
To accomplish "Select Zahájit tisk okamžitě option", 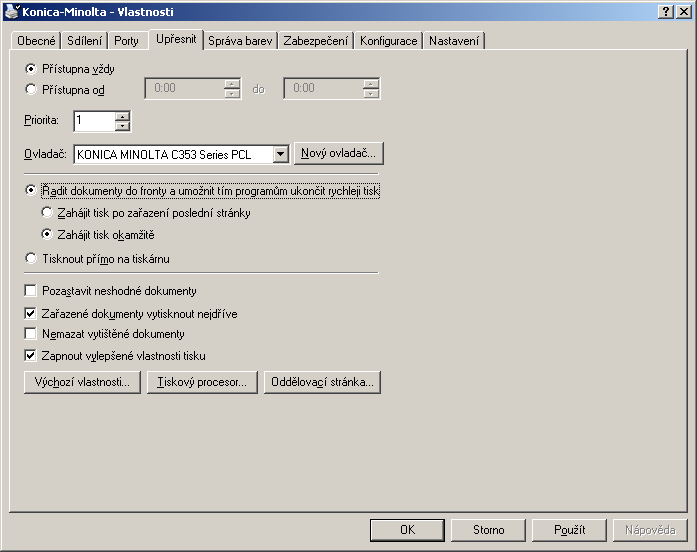I will pos(47,234).
